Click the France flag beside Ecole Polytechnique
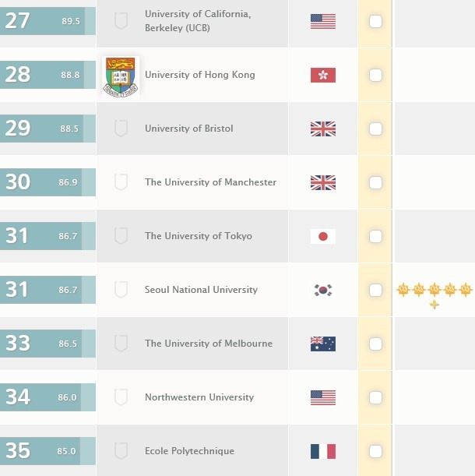475x476 pixels. (323, 451)
